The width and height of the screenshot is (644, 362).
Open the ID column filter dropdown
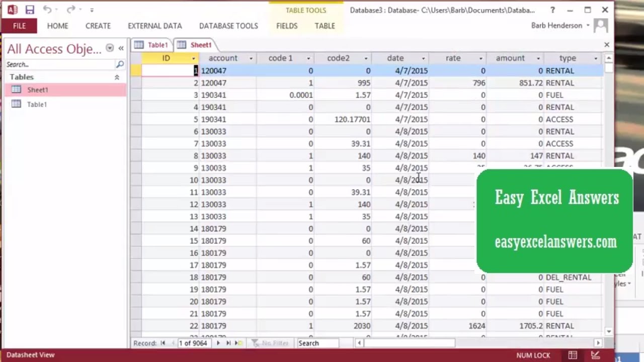pos(193,59)
